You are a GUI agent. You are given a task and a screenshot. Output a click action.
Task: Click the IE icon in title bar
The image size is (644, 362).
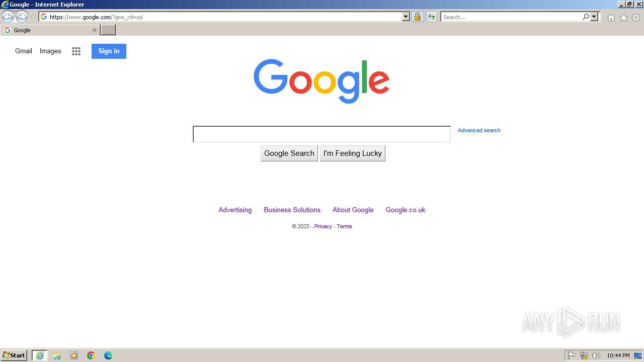(x=5, y=5)
